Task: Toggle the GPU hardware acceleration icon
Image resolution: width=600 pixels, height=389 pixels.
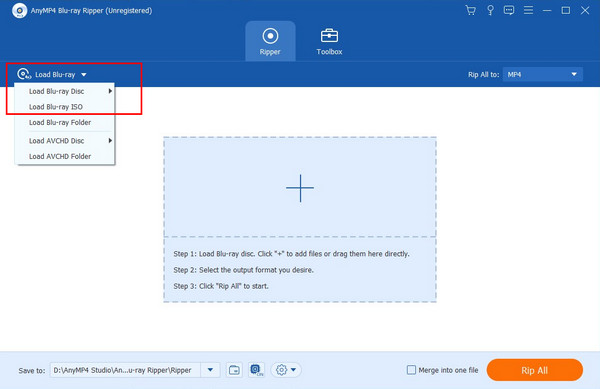Action: click(256, 370)
